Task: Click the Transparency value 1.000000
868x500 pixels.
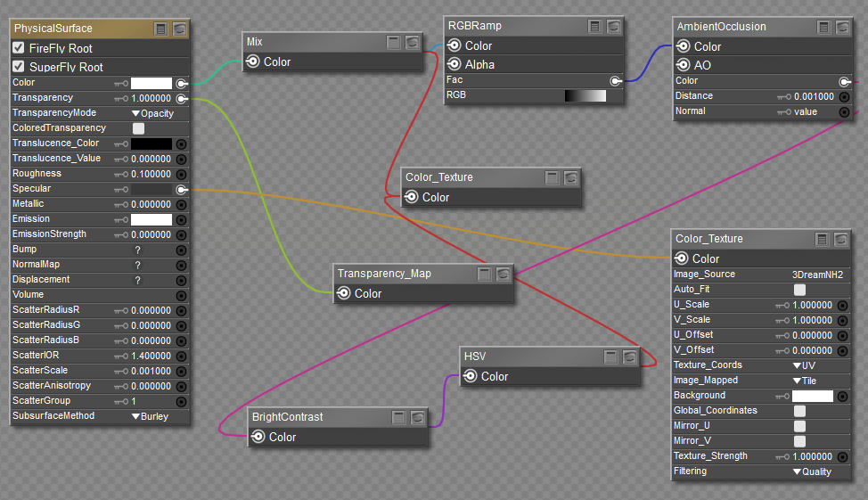Action: 151,99
